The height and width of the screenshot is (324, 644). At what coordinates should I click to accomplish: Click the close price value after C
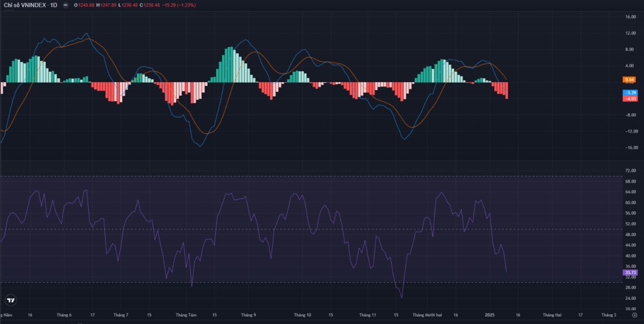click(152, 5)
